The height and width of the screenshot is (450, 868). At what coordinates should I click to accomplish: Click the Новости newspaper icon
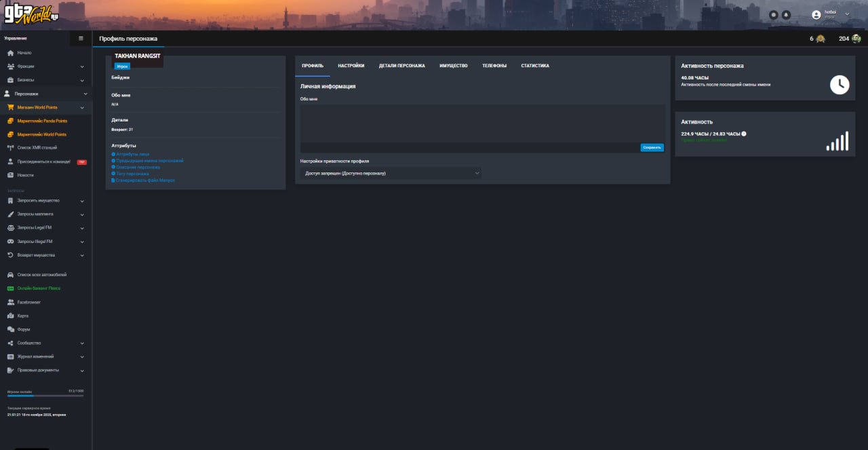(x=10, y=175)
